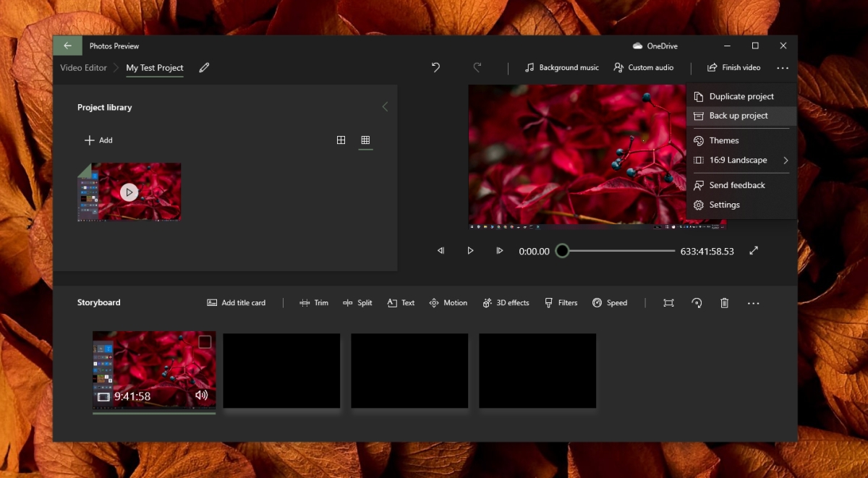Open the Motion tool
This screenshot has height=478, width=868.
click(448, 302)
